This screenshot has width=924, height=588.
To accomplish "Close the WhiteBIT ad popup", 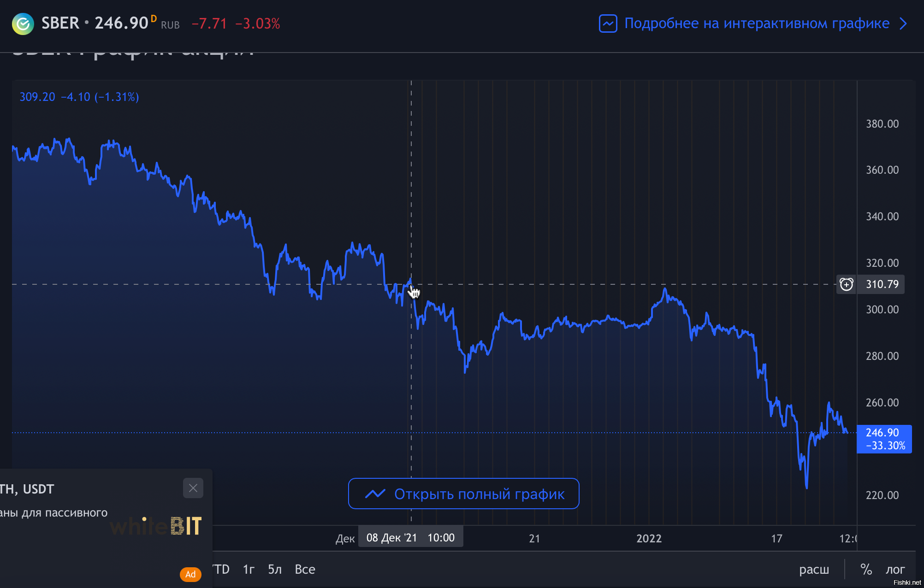I will click(x=193, y=488).
